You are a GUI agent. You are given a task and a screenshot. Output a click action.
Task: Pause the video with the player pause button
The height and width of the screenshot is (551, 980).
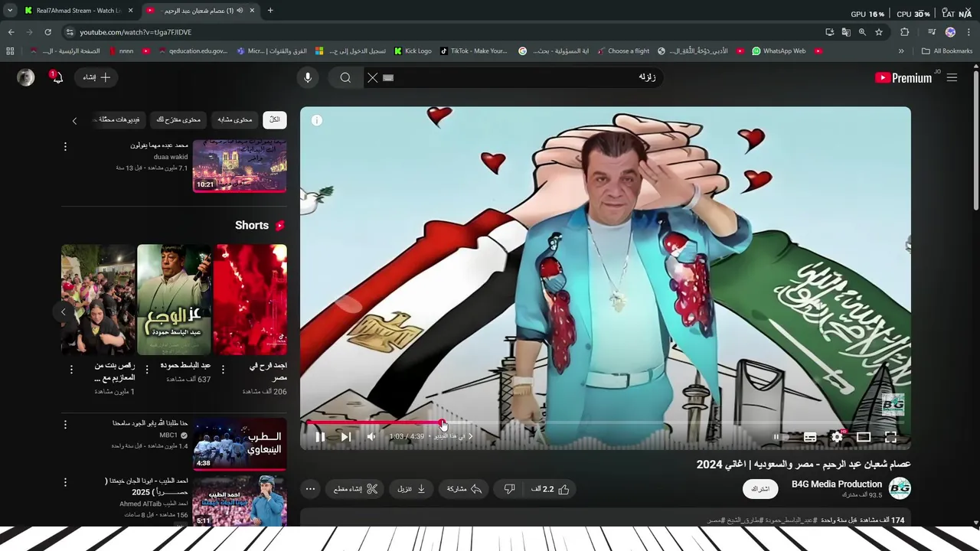pyautogui.click(x=320, y=437)
